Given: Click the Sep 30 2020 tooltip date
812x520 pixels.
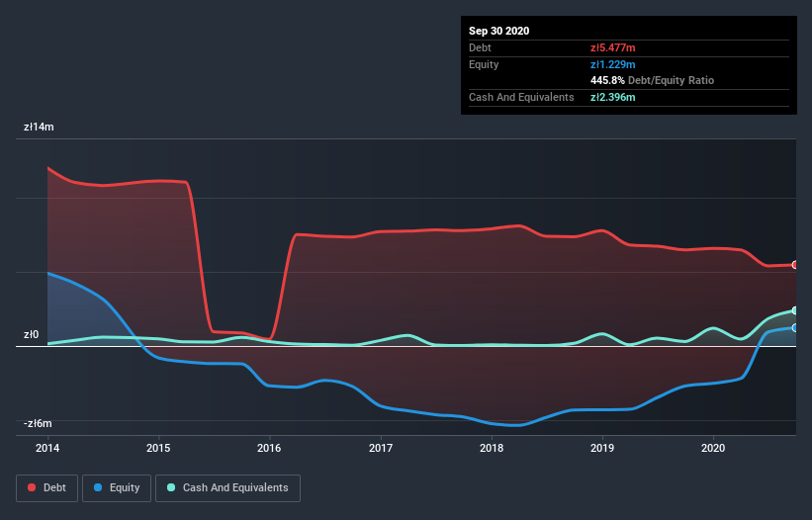Looking at the screenshot, I should point(498,31).
